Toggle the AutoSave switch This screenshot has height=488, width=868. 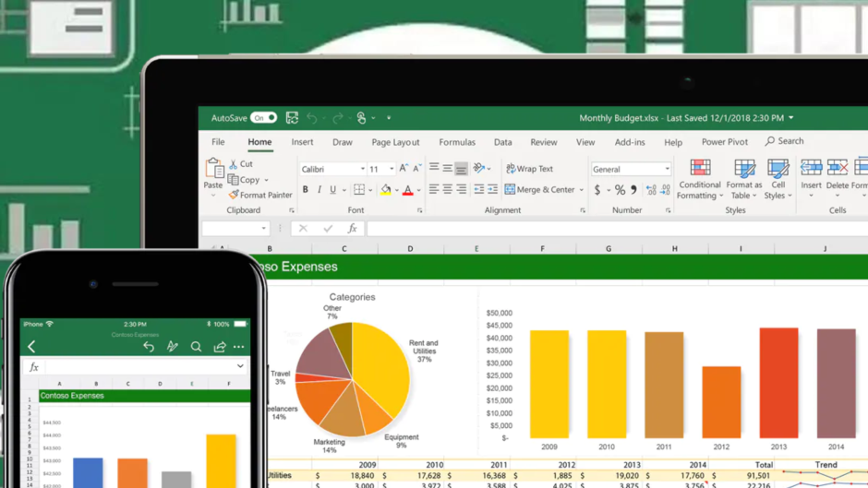point(263,118)
